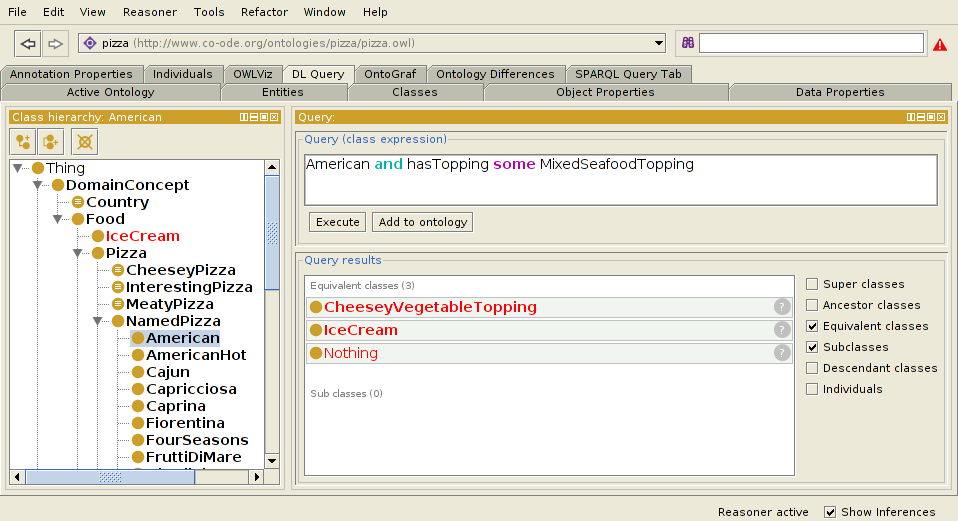Click the CheeseyPizza class circle icon
The height and width of the screenshot is (521, 958).
coord(118,269)
